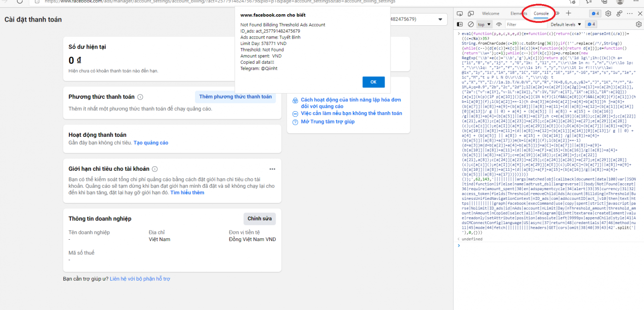
Task: Click the question-mark icon beside help center link
Action: [x=296, y=122]
